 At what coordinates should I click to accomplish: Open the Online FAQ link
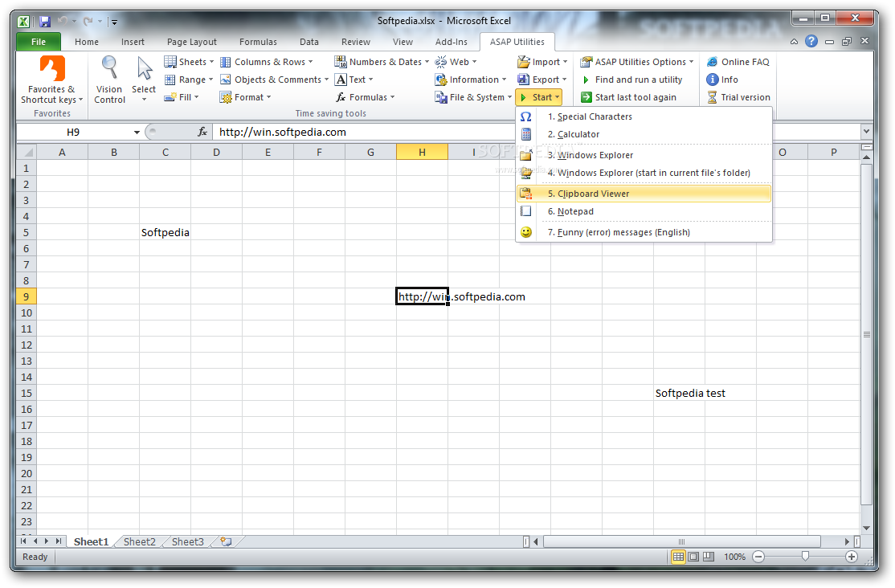coord(738,62)
